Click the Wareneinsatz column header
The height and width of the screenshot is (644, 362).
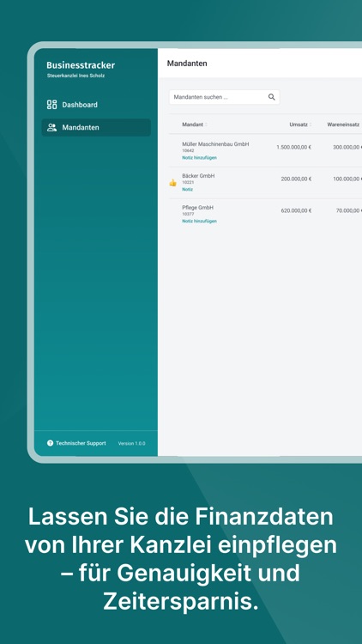343,125
